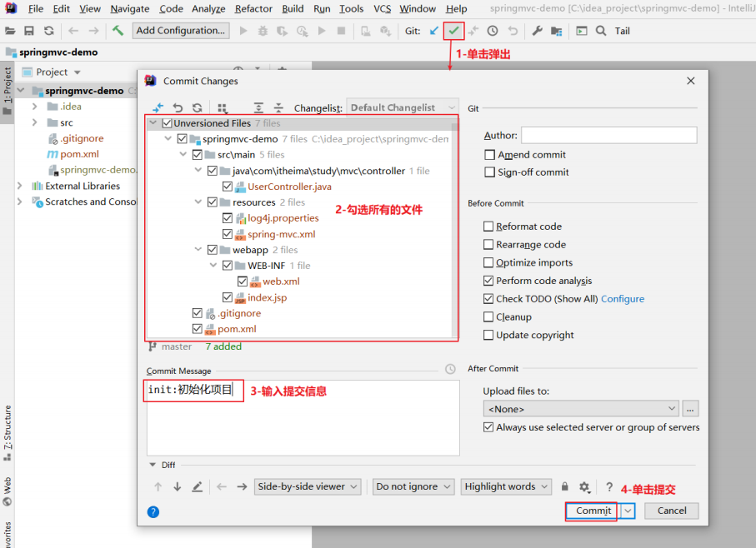Screen dimensions: 756x548
Task: Open Highlight words dropdown
Action: coord(506,487)
